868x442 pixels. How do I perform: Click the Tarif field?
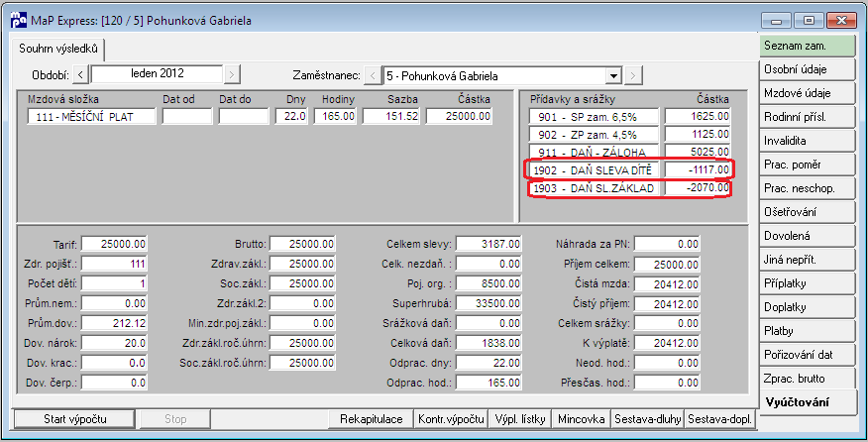pyautogui.click(x=114, y=244)
